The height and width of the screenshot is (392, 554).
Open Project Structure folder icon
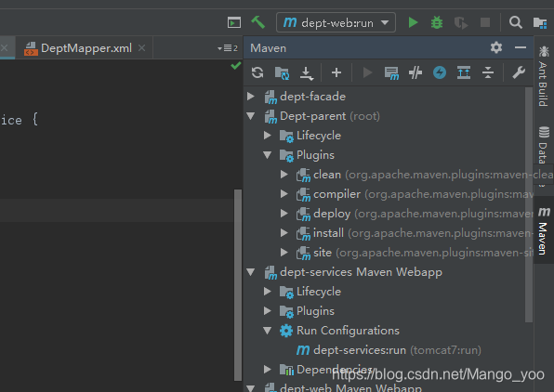pos(540,23)
